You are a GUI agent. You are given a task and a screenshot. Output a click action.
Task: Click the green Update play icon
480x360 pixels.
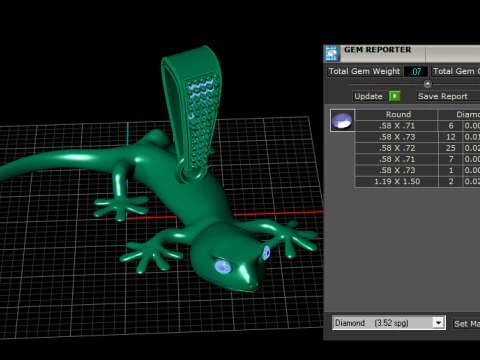[395, 96]
